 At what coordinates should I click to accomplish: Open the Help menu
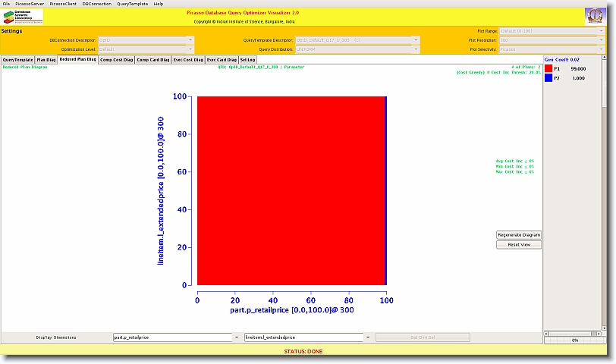click(158, 4)
